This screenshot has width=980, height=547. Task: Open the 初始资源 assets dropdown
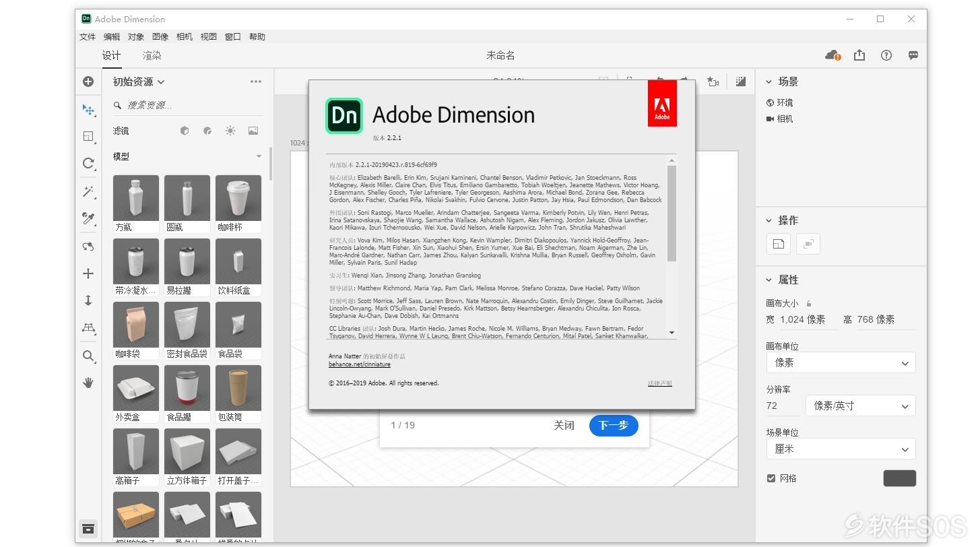[x=139, y=82]
